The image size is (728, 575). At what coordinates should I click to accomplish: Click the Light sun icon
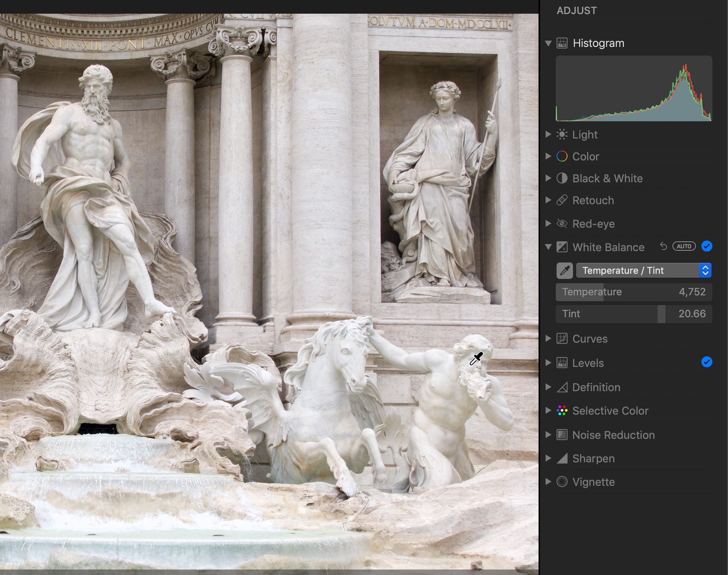[x=562, y=135]
